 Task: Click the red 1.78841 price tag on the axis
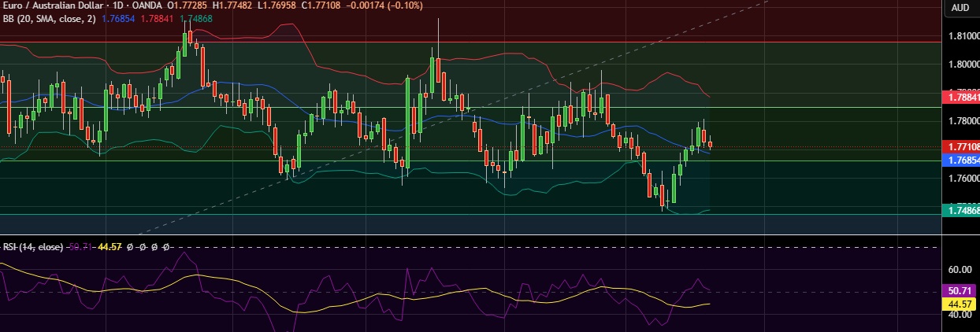tap(960, 98)
